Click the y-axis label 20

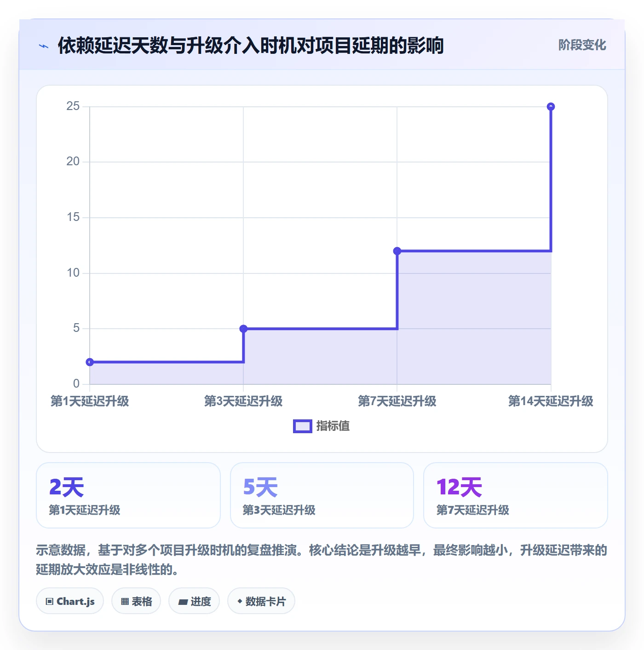pyautogui.click(x=73, y=162)
